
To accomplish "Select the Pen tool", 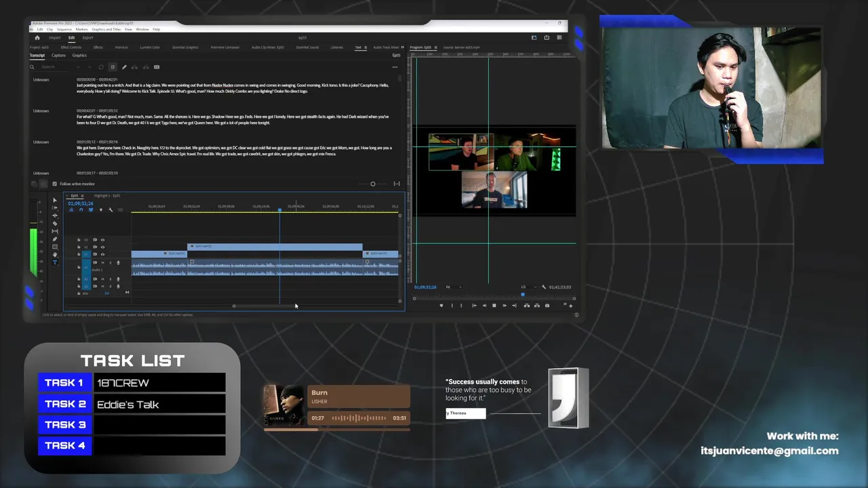I will point(55,239).
